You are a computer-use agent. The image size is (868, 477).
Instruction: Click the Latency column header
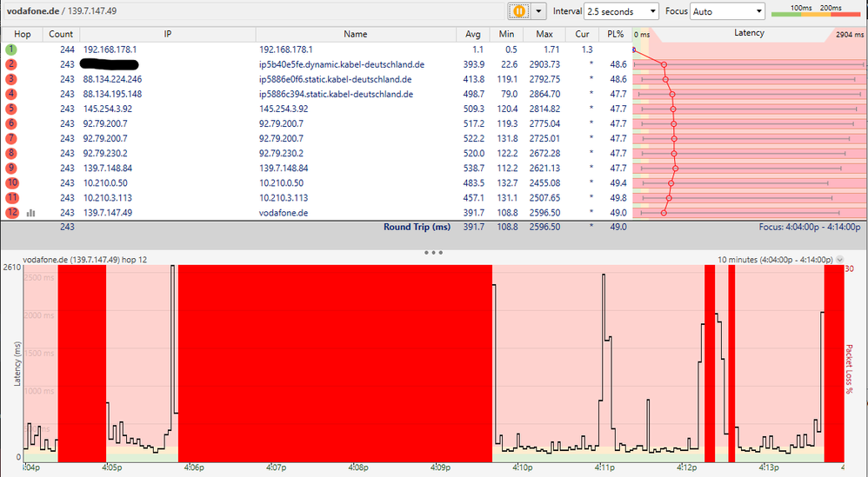tap(749, 33)
